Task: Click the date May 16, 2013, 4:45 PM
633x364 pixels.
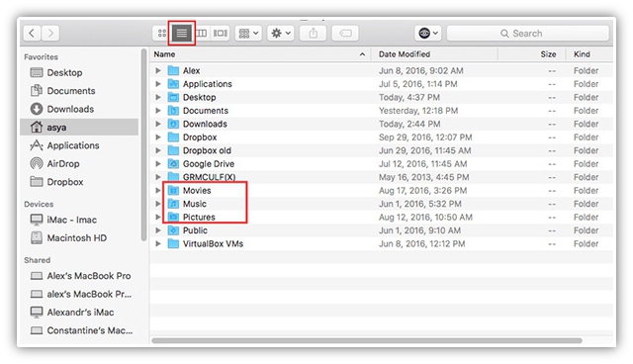Action: (x=423, y=177)
